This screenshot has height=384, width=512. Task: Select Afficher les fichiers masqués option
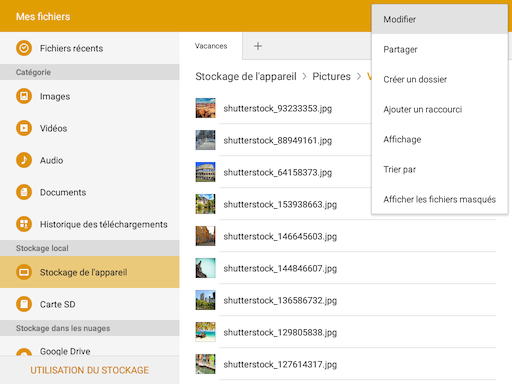(440, 199)
